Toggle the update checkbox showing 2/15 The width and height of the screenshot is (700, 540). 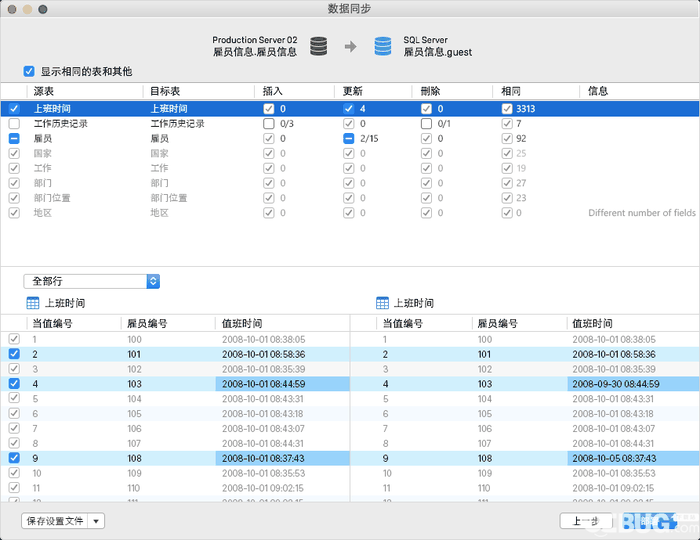[349, 138]
